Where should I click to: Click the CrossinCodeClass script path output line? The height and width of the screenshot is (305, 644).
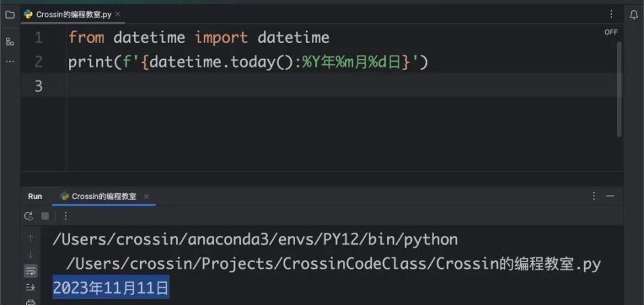(333, 264)
